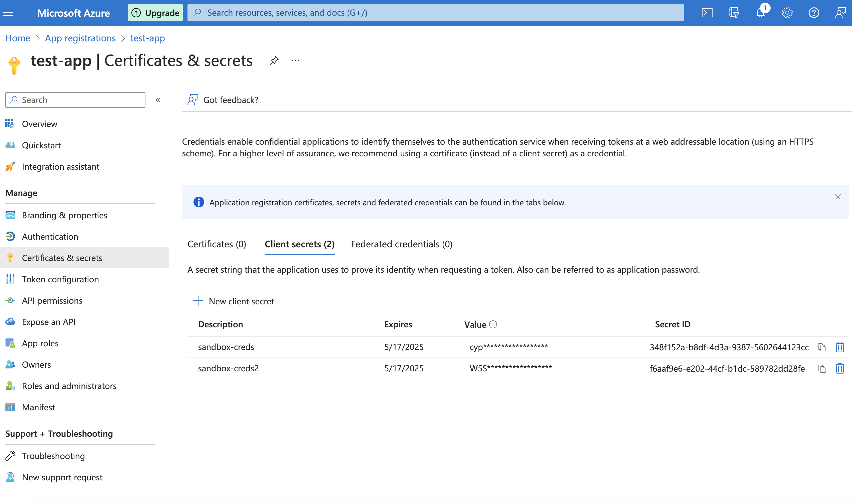
Task: Switch to Federated credentials (0) tab
Action: tap(401, 244)
